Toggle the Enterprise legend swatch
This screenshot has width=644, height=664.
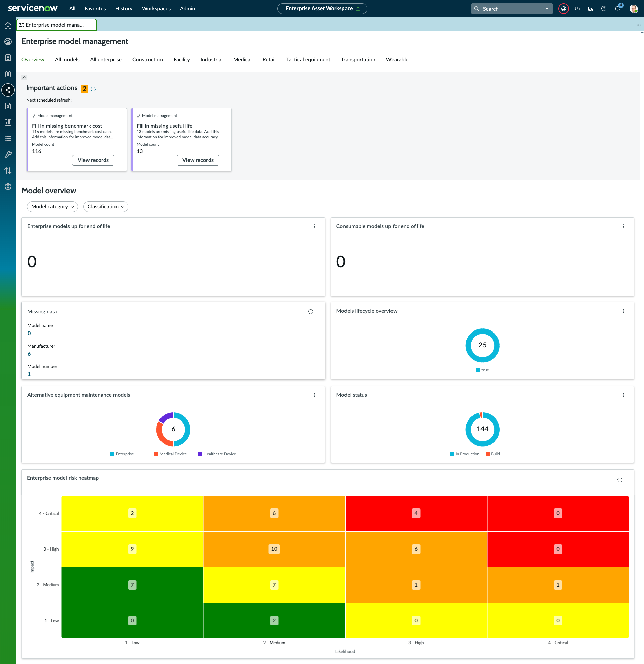[112, 454]
